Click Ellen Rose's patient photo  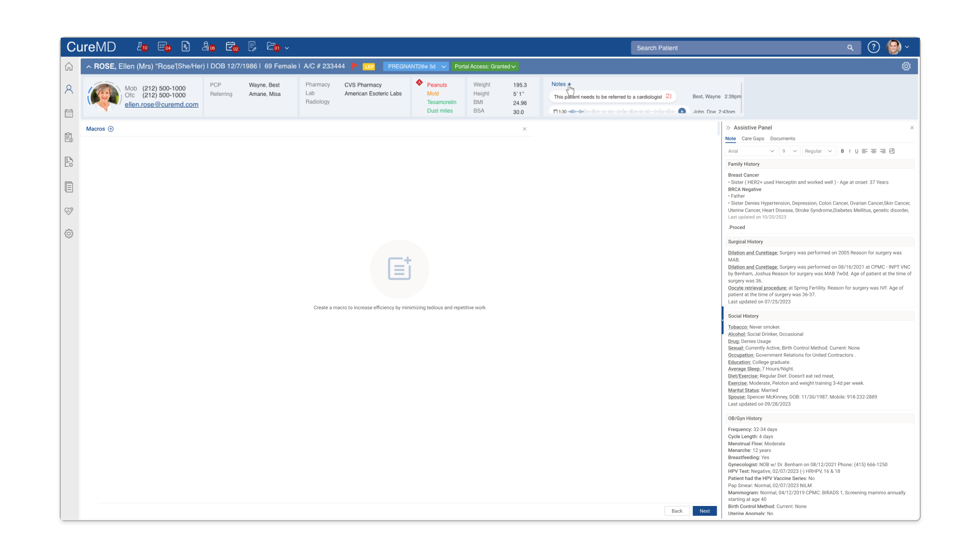coord(105,96)
